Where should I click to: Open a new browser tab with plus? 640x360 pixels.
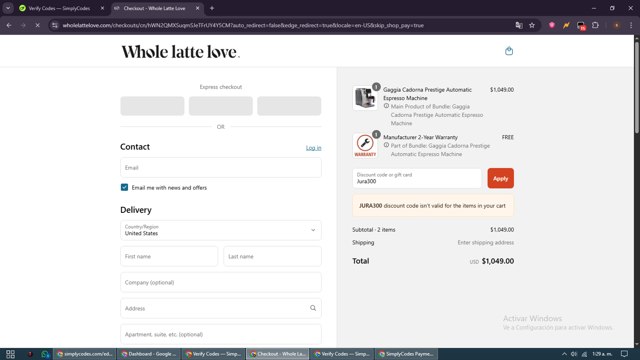[x=212, y=8]
